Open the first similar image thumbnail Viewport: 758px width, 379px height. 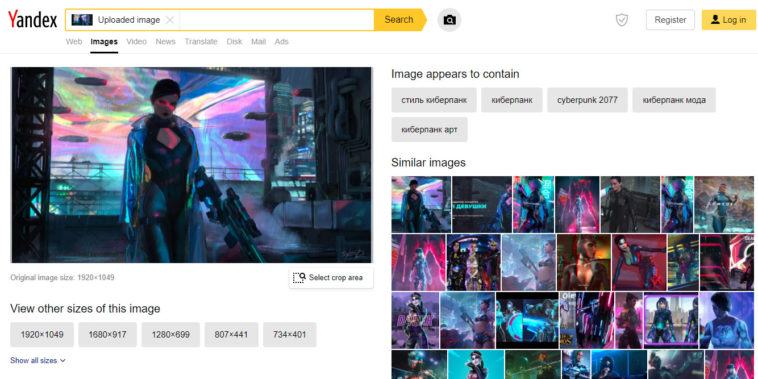421,204
